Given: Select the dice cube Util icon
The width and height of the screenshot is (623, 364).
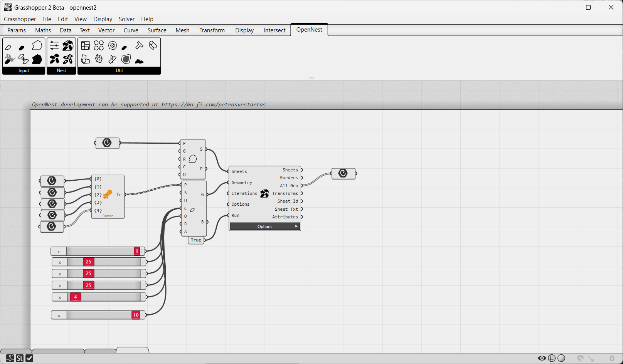Looking at the screenshot, I should [x=99, y=59].
